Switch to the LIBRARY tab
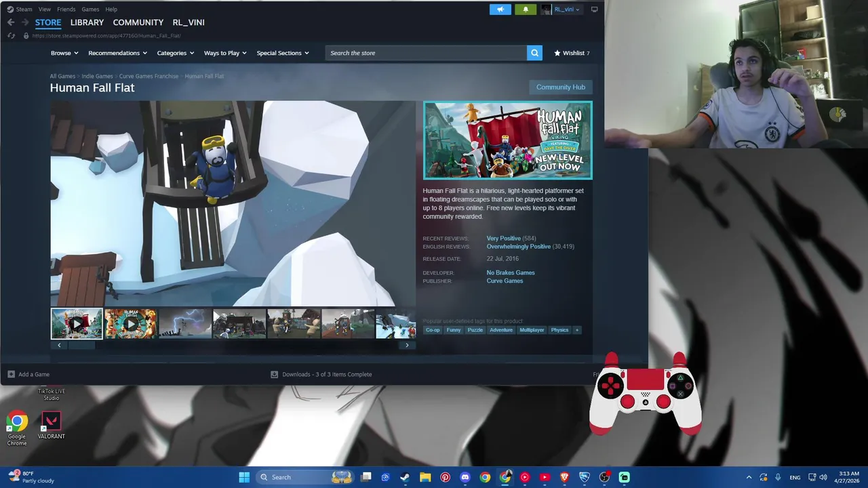 (87, 22)
